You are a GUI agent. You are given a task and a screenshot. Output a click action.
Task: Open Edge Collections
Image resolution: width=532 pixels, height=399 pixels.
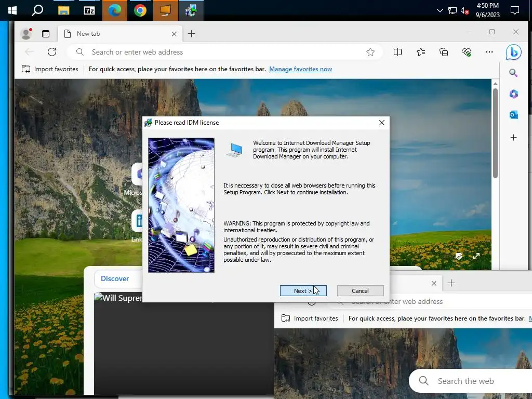click(444, 52)
